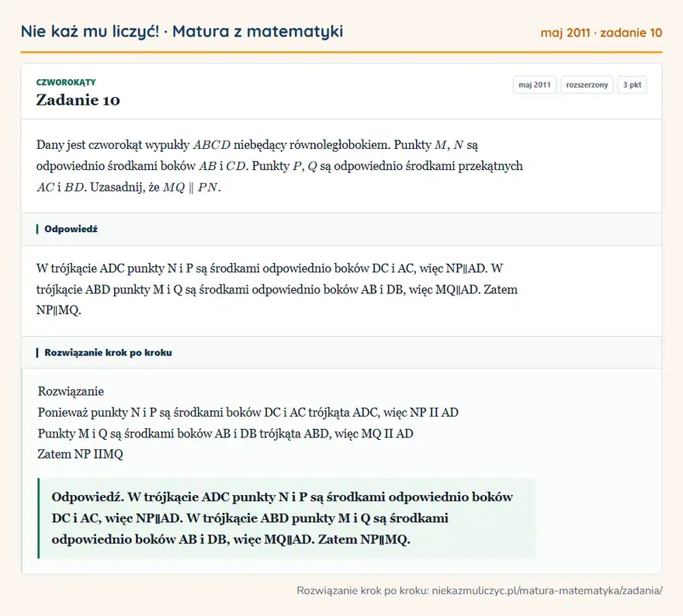Click the highlighted bold answer box starting 'Odpowiedź. W trójkącie ADC'
The width and height of the screenshot is (683, 616).
(286, 518)
